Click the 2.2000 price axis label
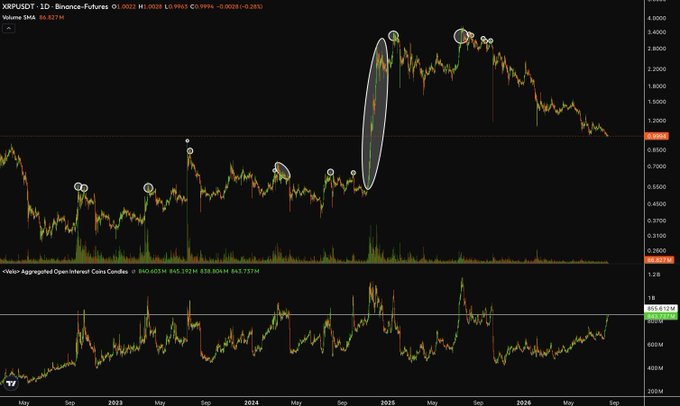The width and height of the screenshot is (680, 406). [657, 69]
